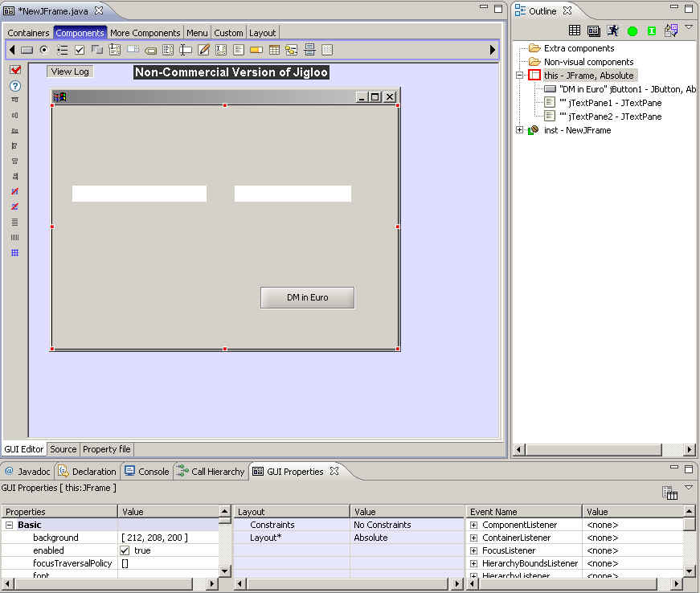The width and height of the screenshot is (700, 593).
Task: Open the Outline view dropdown menu
Action: (x=690, y=27)
